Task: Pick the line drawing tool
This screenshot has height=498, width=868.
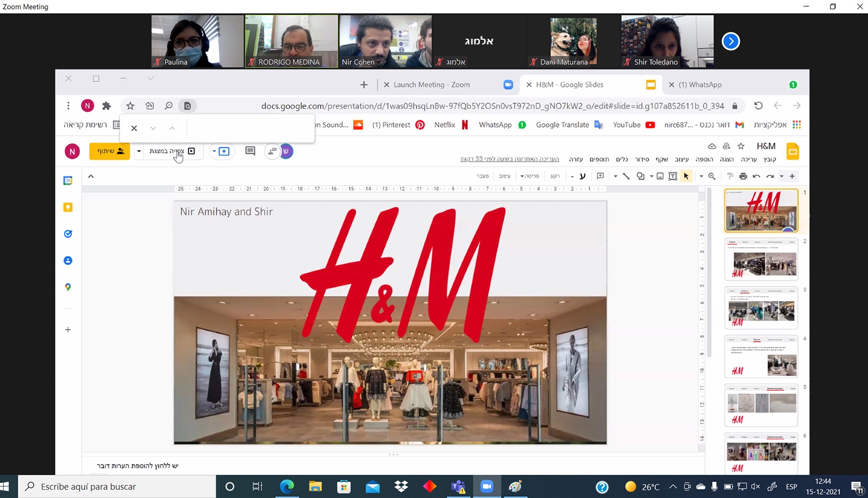Action: tap(626, 176)
